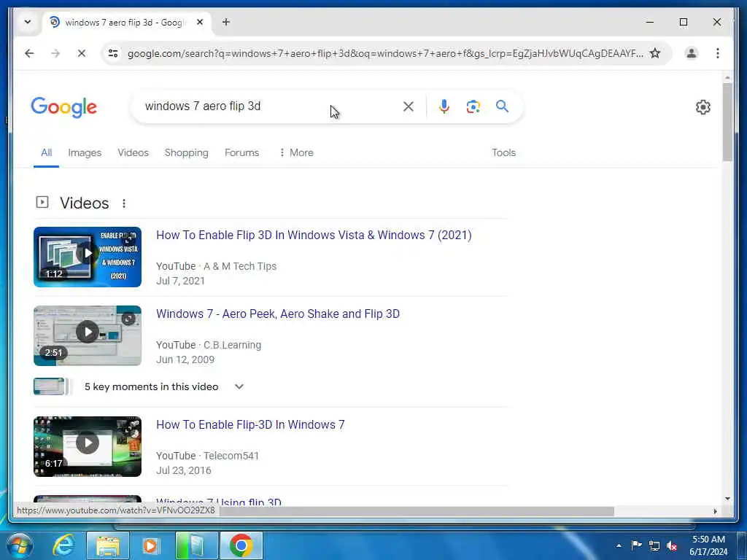Screen dimensions: 747x560
Task: Click the address bar URL
Action: (x=385, y=53)
